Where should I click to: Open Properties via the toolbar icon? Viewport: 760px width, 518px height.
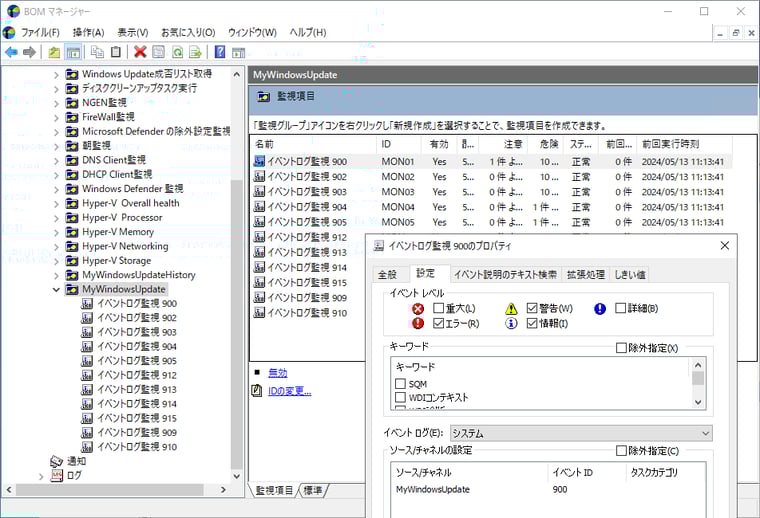[158, 52]
